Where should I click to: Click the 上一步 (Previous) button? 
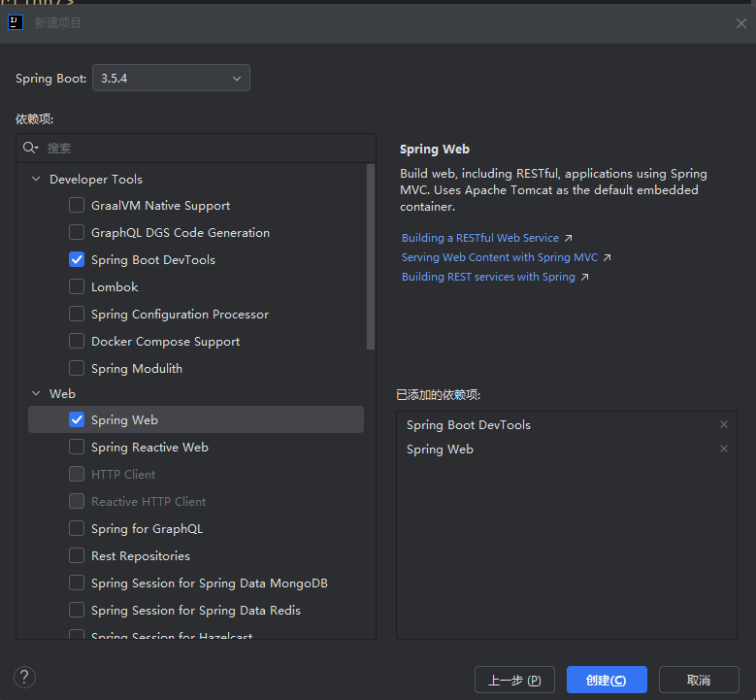point(514,680)
